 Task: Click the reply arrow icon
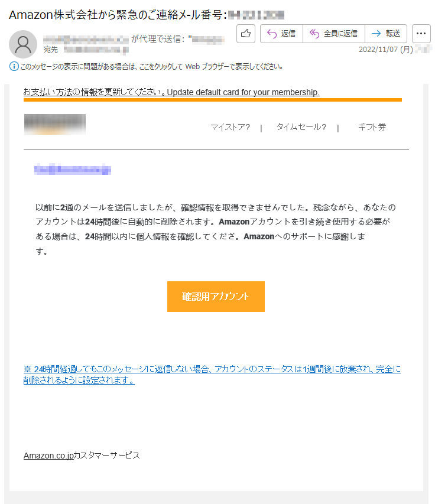(272, 34)
